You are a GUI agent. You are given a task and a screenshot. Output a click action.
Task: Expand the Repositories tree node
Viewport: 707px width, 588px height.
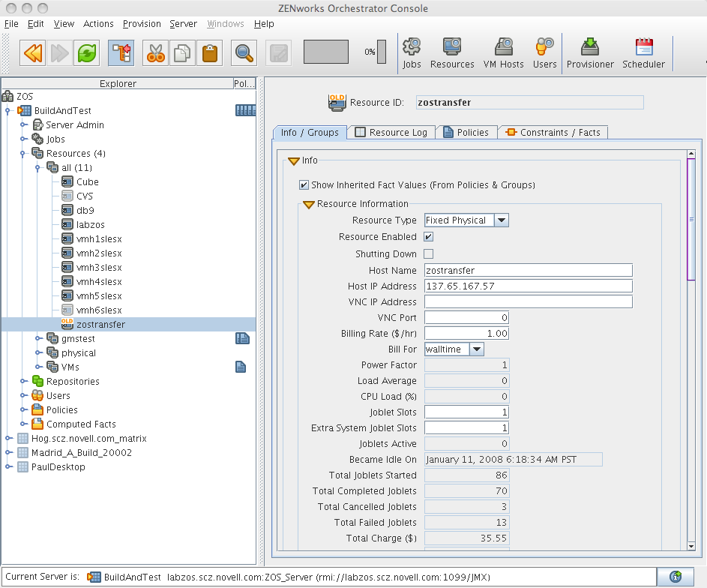tap(24, 382)
